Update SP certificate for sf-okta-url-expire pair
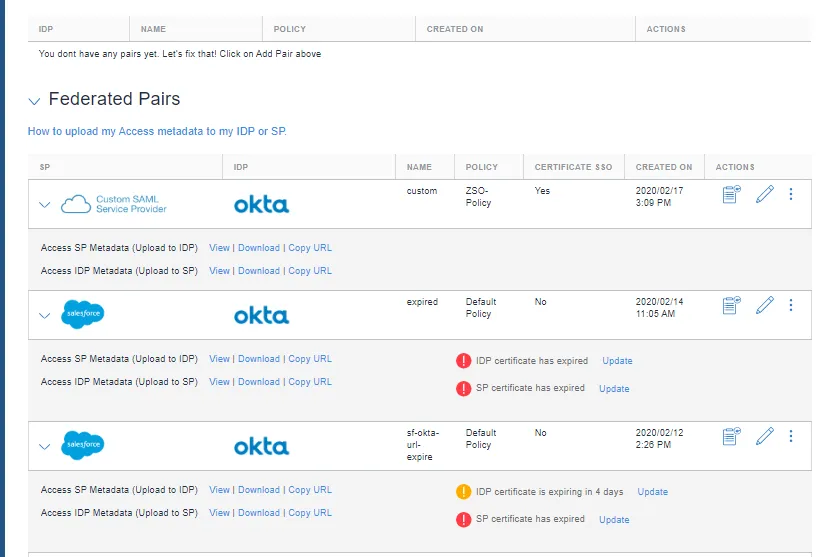The image size is (819, 557). (x=614, y=520)
